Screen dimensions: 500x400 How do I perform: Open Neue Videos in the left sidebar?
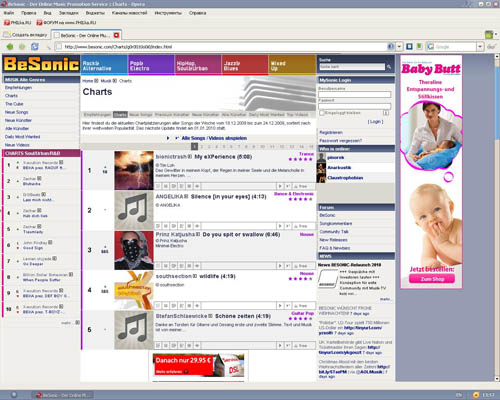[x=17, y=145]
